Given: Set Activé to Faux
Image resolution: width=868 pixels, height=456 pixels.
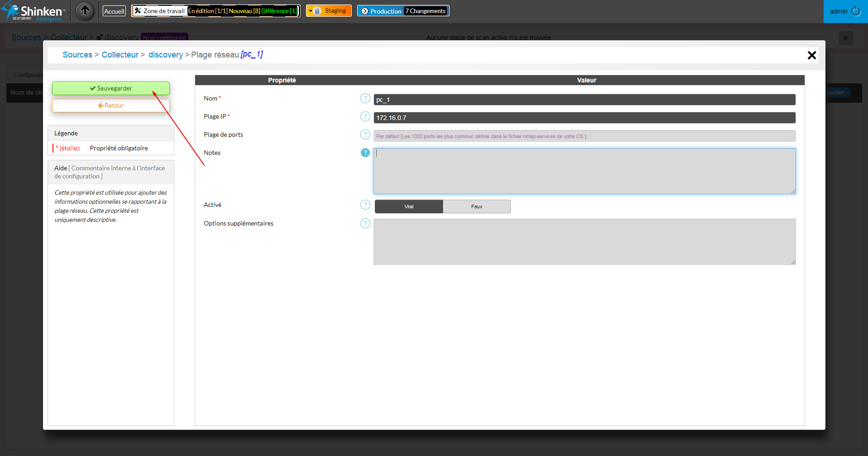Looking at the screenshot, I should pos(476,206).
